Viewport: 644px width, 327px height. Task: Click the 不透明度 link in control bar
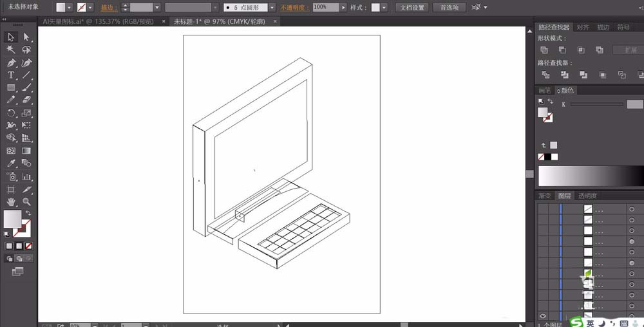pos(295,7)
